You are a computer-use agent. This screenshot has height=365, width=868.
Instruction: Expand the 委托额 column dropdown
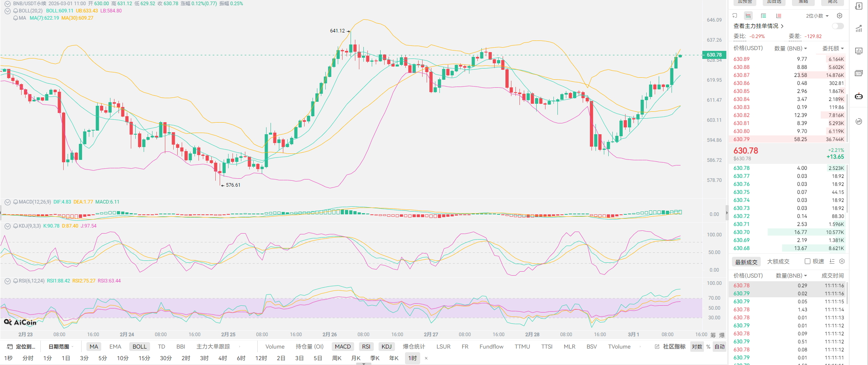click(833, 48)
